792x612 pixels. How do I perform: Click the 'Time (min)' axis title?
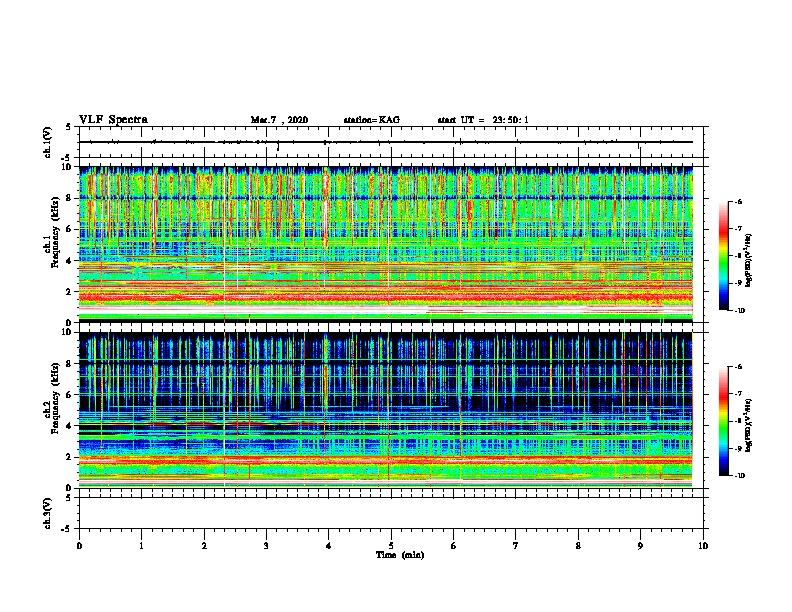coord(400,555)
